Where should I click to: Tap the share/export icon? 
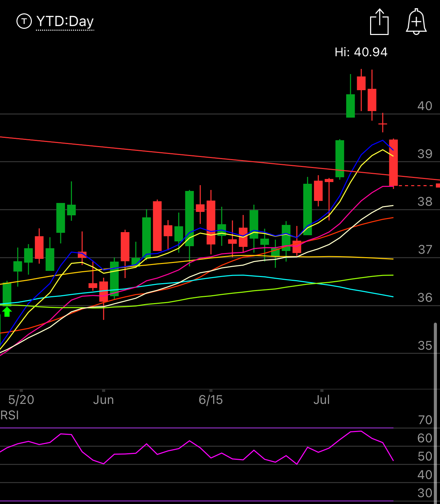tap(379, 22)
